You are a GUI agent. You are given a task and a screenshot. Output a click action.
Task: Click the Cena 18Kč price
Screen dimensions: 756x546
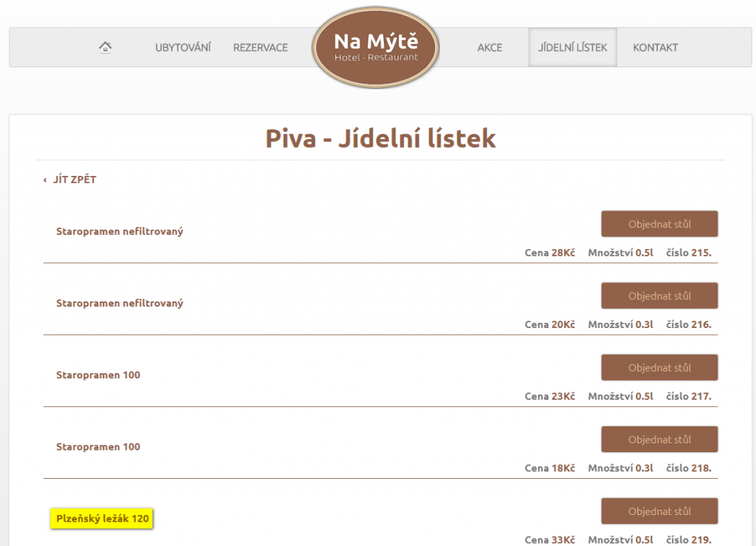click(x=549, y=468)
